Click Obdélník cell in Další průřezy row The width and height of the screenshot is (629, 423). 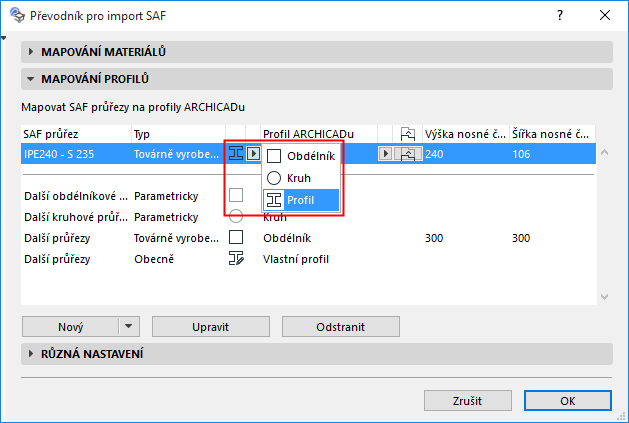(x=287, y=238)
